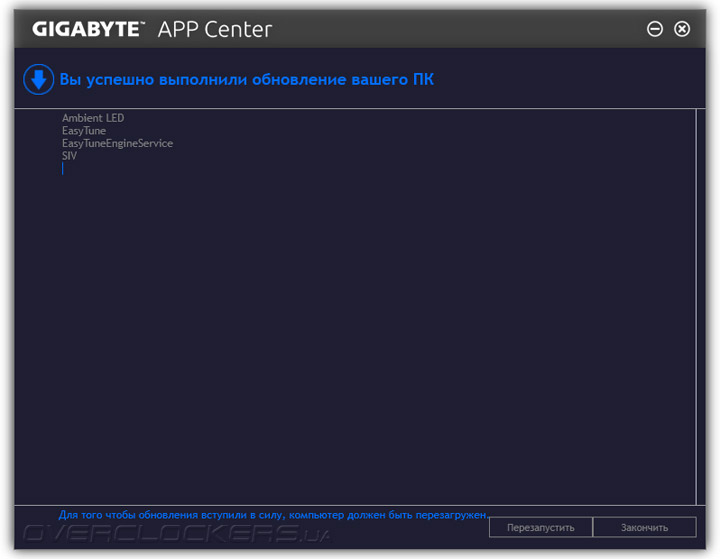Viewport: 720px width, 559px height.
Task: Select the SIV entry in list
Action: (69, 156)
